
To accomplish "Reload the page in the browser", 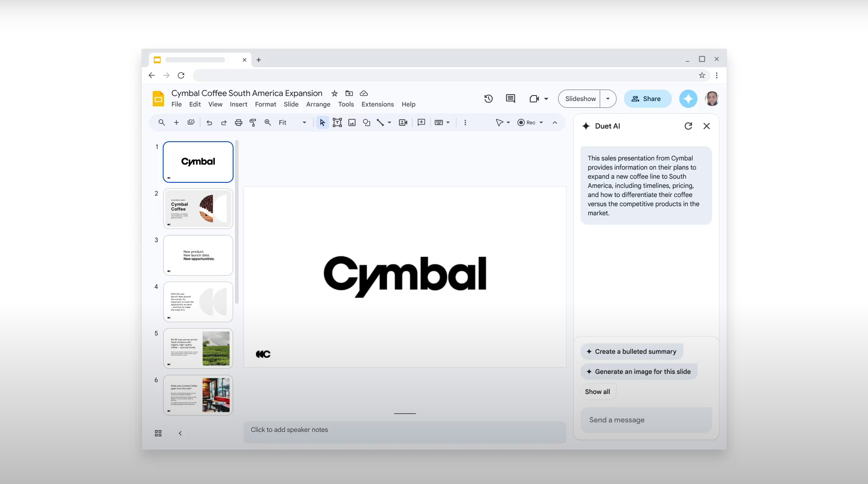I will point(181,75).
